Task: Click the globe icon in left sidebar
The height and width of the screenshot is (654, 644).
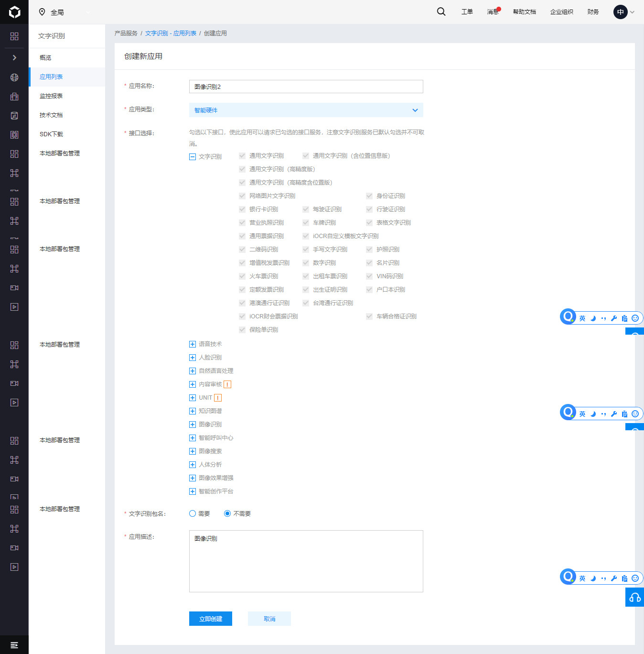Action: 14,77
